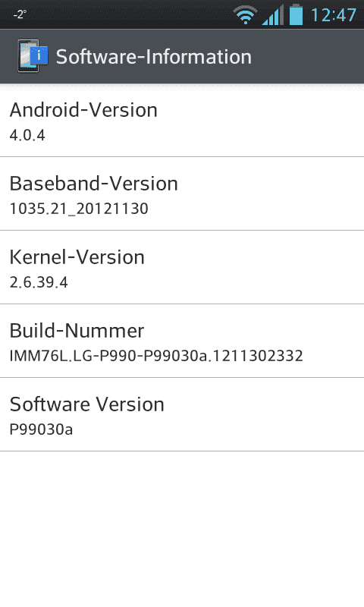Tap the 2.6.39.4 kernel value
The width and height of the screenshot is (364, 607).
pos(39,282)
